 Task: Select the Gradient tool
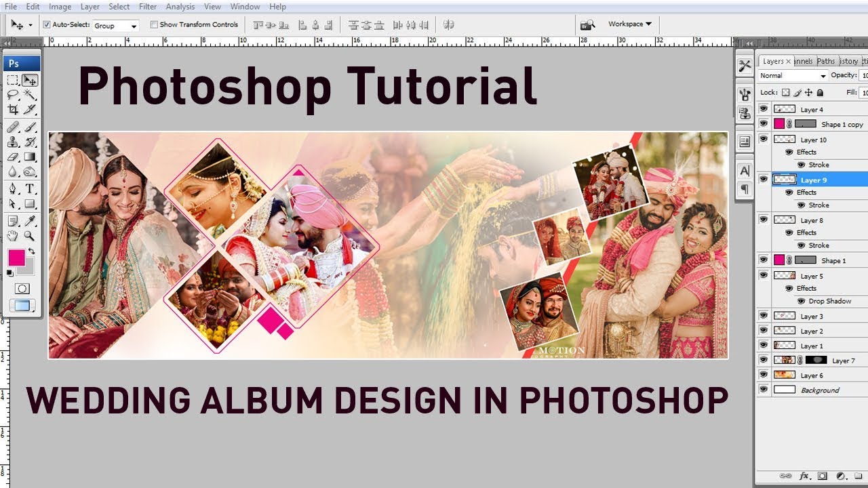coord(30,157)
